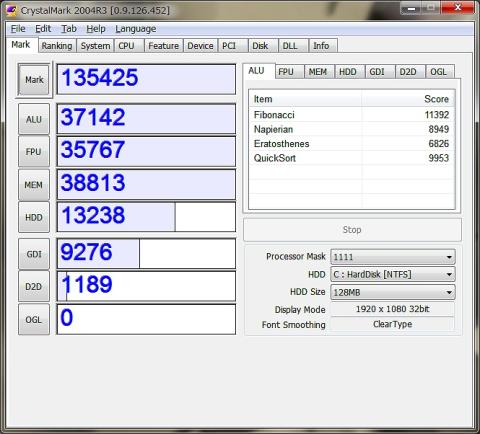Run the MEM benchmark button

[34, 185]
